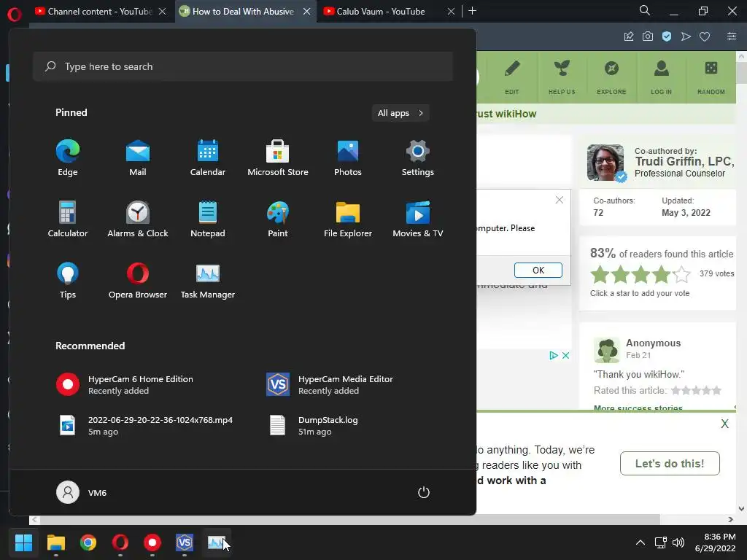
Task: Dismiss the wikiHow banner with green X
Action: (724, 424)
